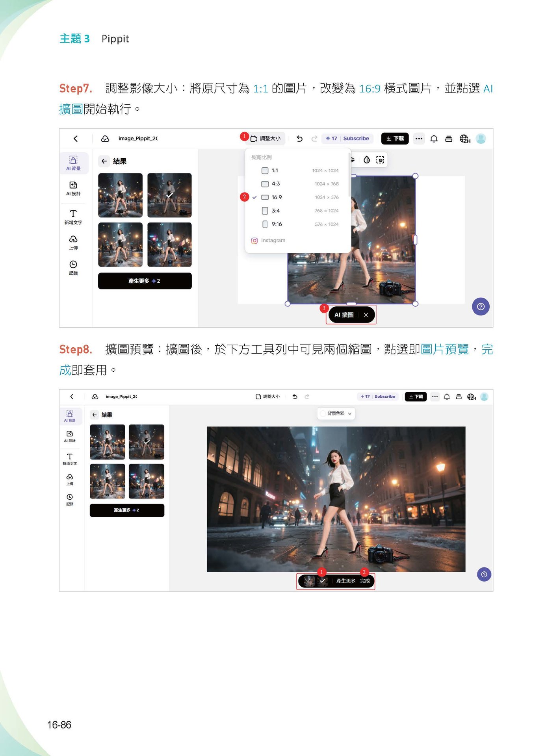The image size is (559, 756).
Task: Open the ZH language globe in upper screenshot
Action: coord(465,139)
